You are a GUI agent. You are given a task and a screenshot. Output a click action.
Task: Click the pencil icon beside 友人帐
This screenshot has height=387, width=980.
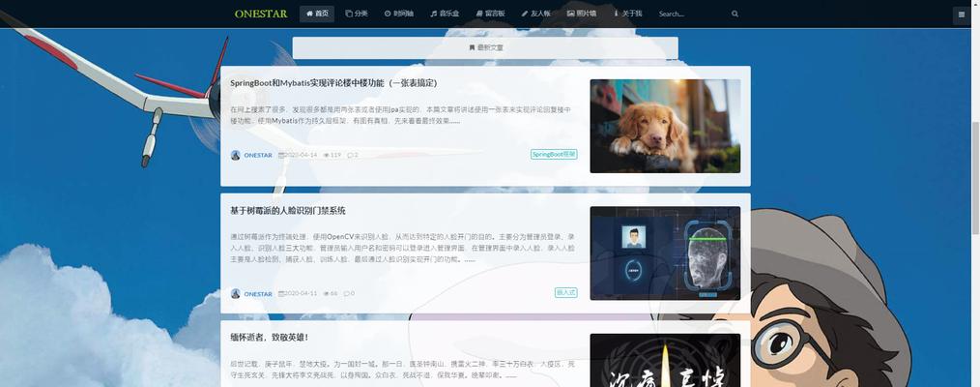525,14
